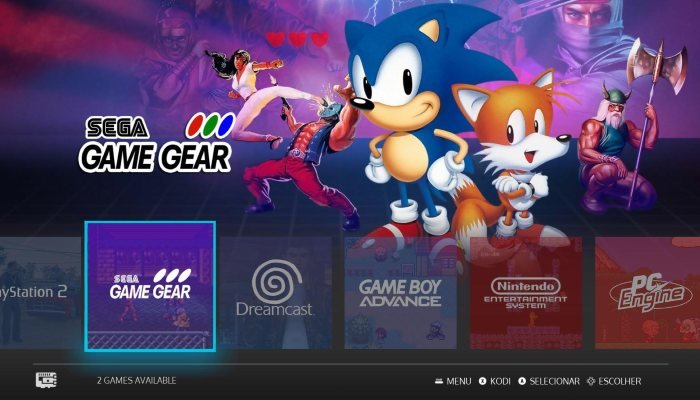The width and height of the screenshot is (700, 400).
Task: Click the ESCOLHER label
Action: [620, 381]
